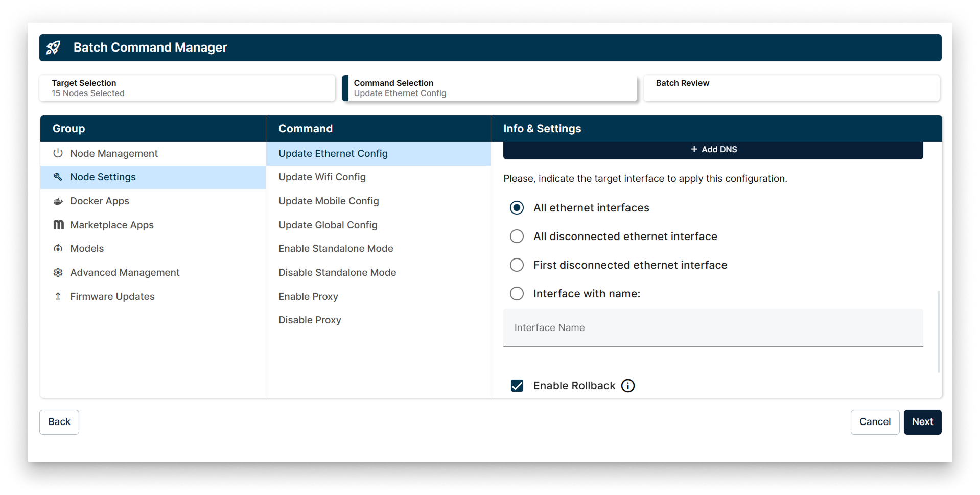Click the upload icon next to Firmware Updates
The height and width of the screenshot is (495, 980).
58,296
